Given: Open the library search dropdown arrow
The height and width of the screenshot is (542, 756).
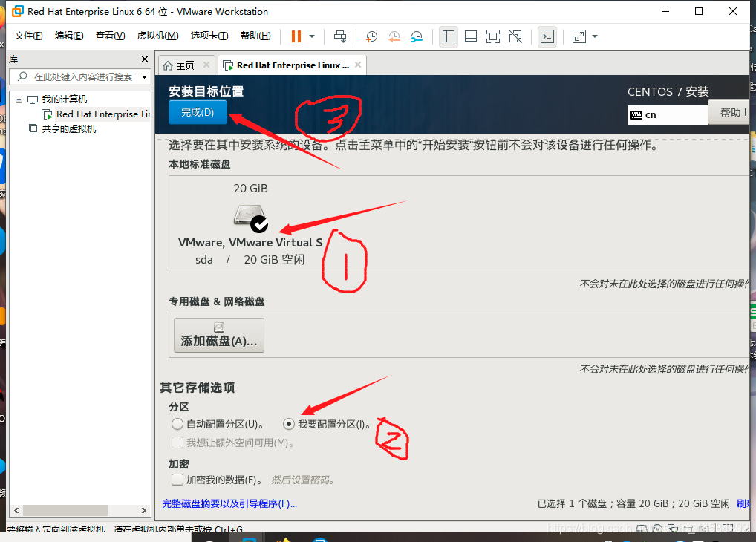Looking at the screenshot, I should click(x=144, y=76).
